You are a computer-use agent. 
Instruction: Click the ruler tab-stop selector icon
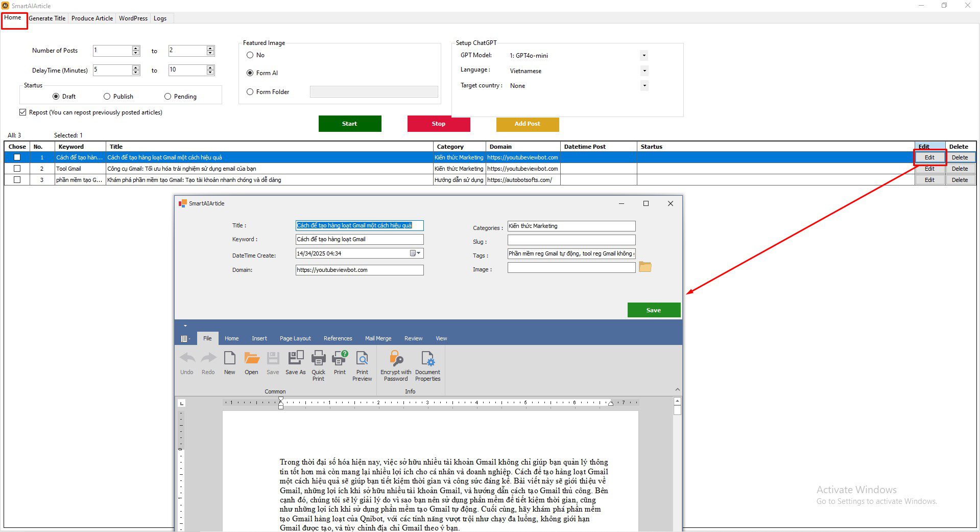(182, 403)
